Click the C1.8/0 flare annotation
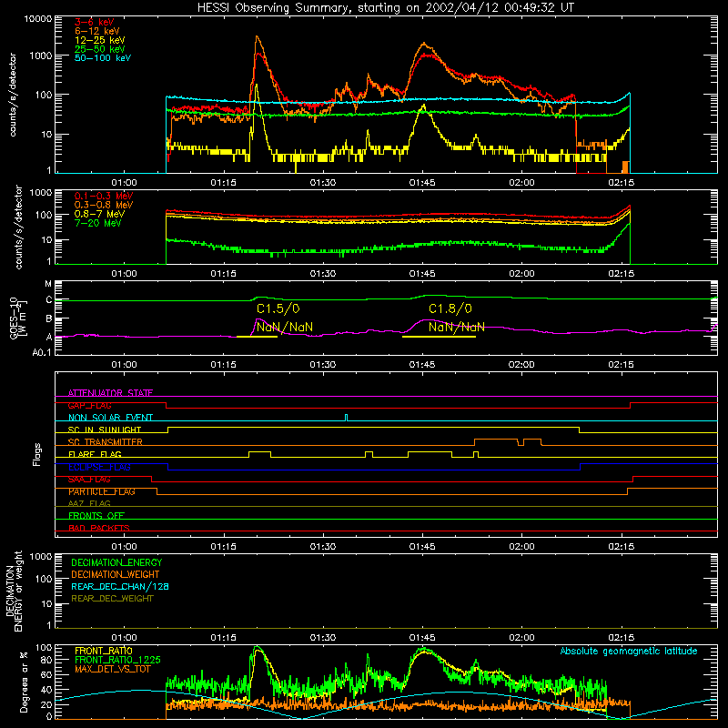The image size is (728, 728). (x=450, y=308)
